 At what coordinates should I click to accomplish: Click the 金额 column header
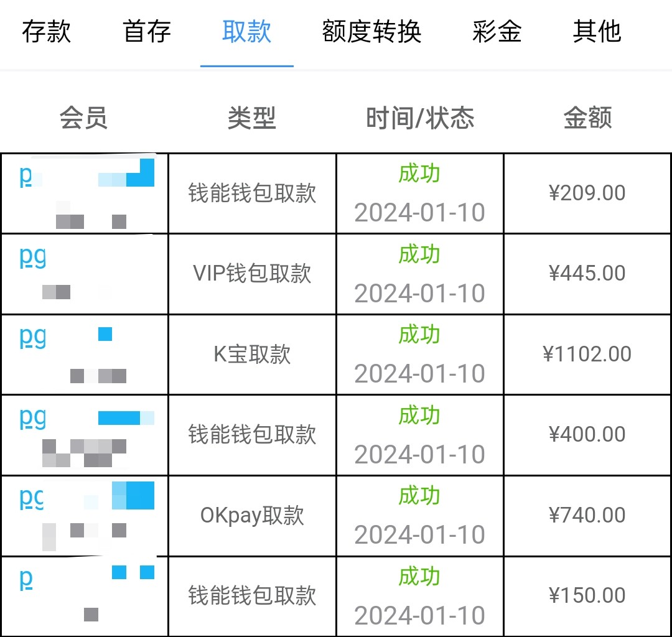point(588,118)
